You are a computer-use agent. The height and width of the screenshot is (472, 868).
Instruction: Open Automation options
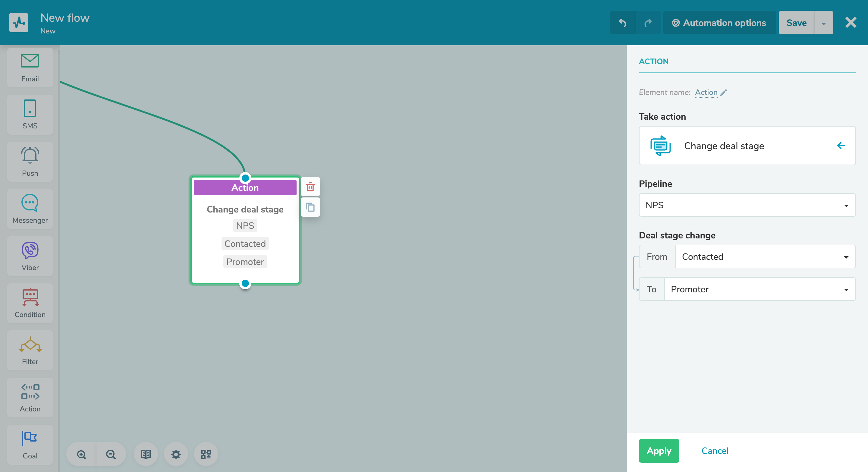pyautogui.click(x=719, y=23)
